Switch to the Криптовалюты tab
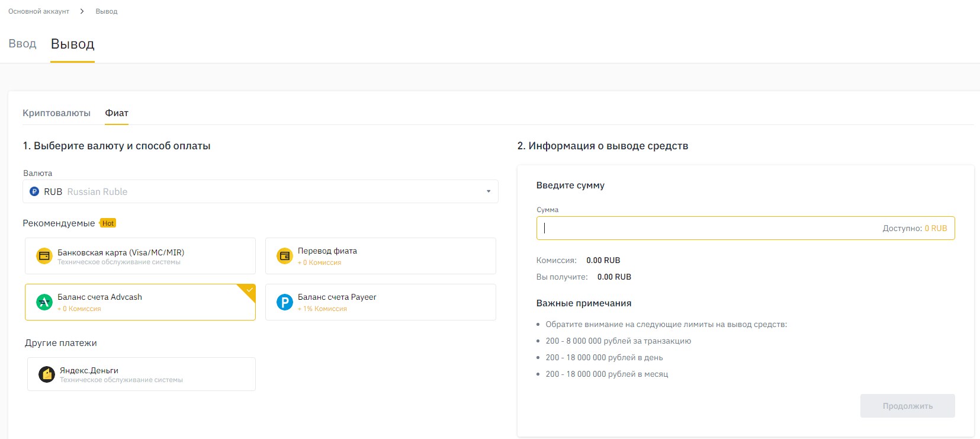The height and width of the screenshot is (439, 980). coord(56,113)
